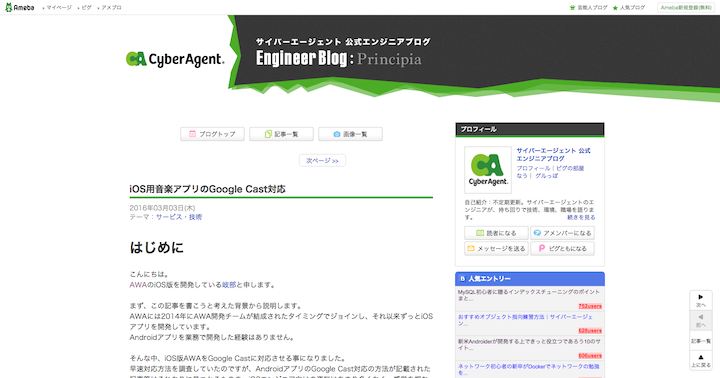Viewport: 720px width, 378px height.
Task: Click floating 上に戻る back-to-top button
Action: 701,361
